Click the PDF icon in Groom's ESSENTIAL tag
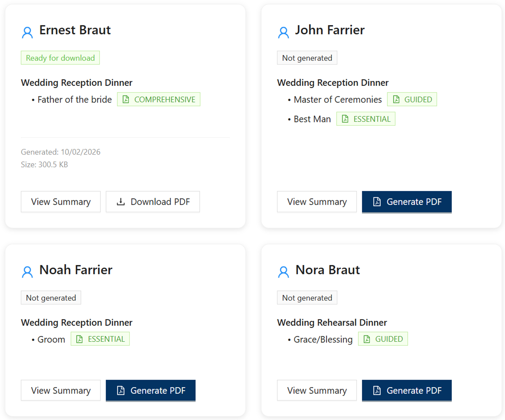 79,339
